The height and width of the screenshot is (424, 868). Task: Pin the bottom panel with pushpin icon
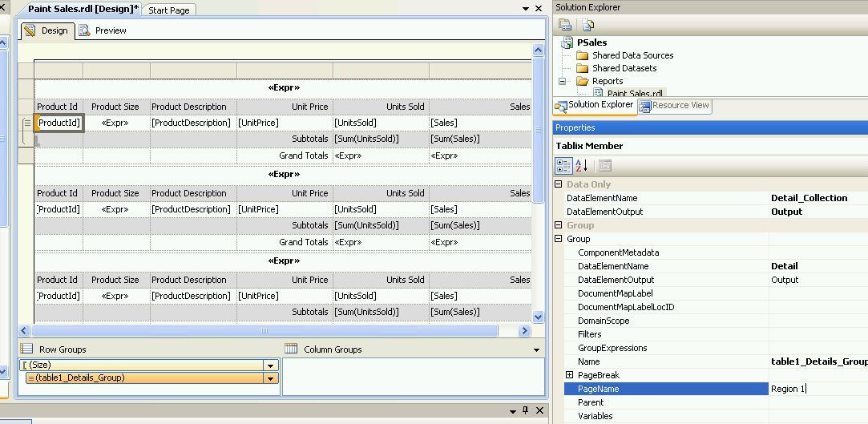[x=525, y=411]
